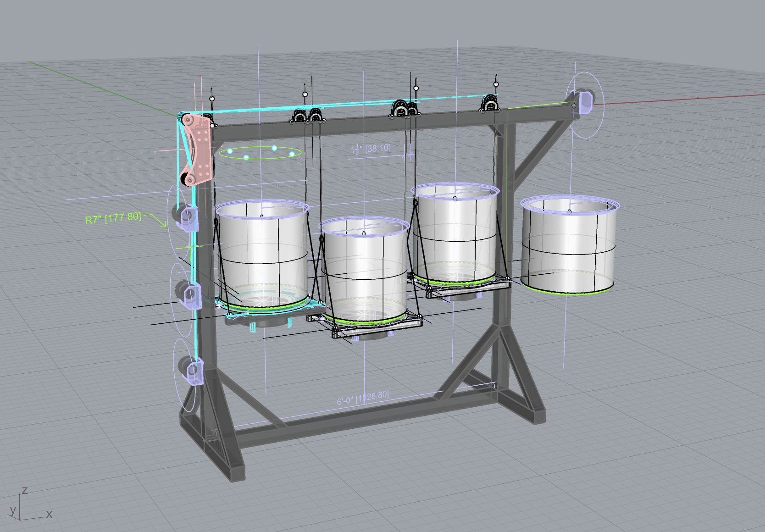Select the leftmost hanging bucket
765x532 pixels.
[x=262, y=255]
